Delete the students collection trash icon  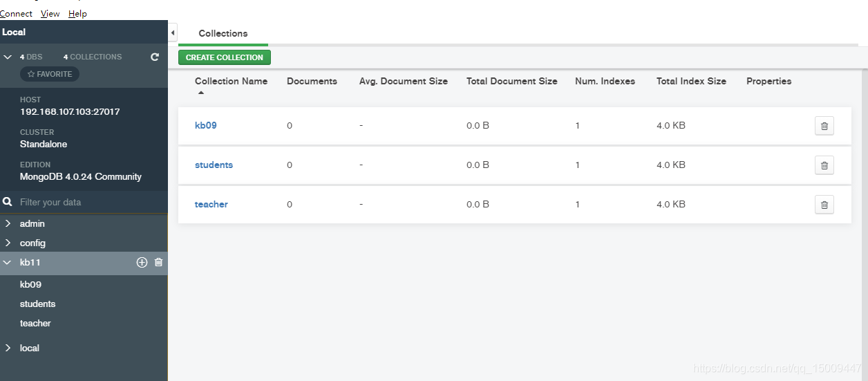(824, 165)
